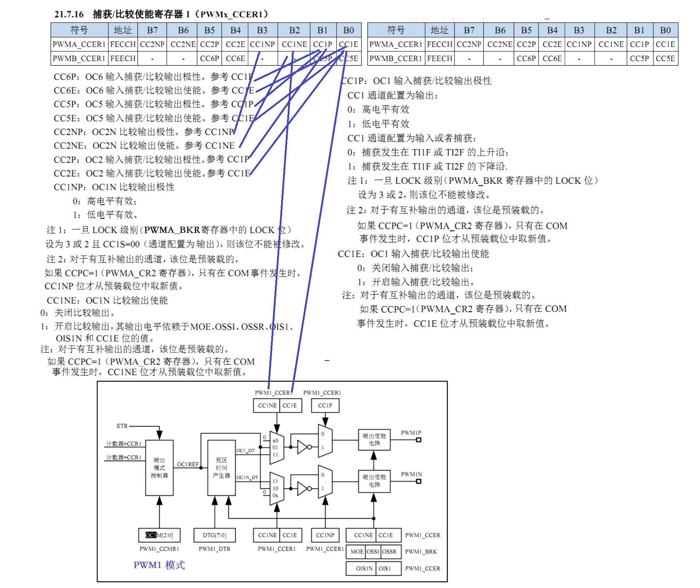Click the CC6P description line
Viewport: 700px width, 588px height.
pos(153,77)
